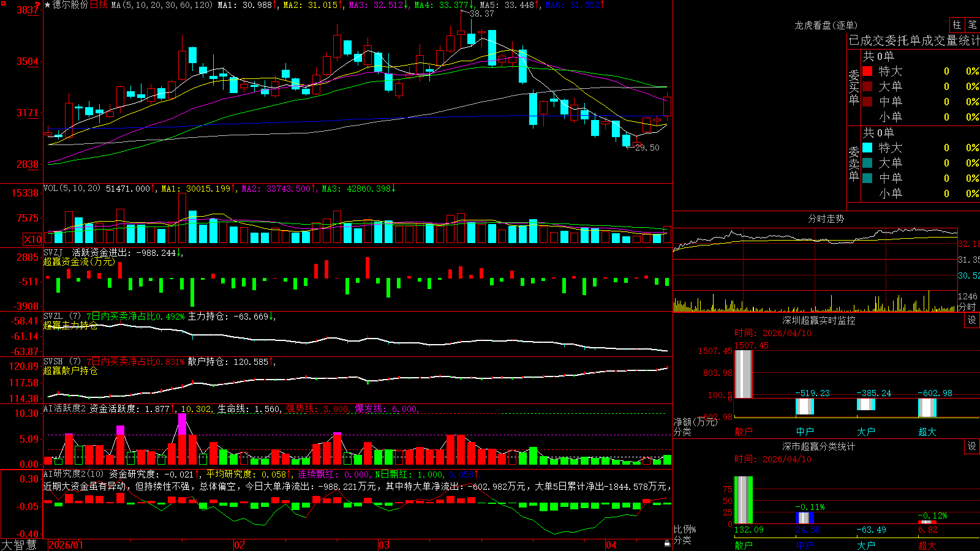Open 设 settings for 深市超赢分类统计
This screenshot has height=551, width=980.
[x=972, y=446]
